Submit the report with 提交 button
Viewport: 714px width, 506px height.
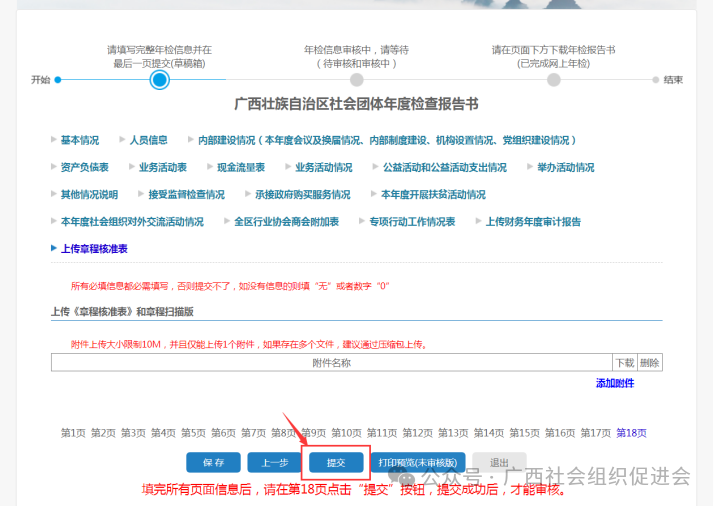click(x=335, y=462)
